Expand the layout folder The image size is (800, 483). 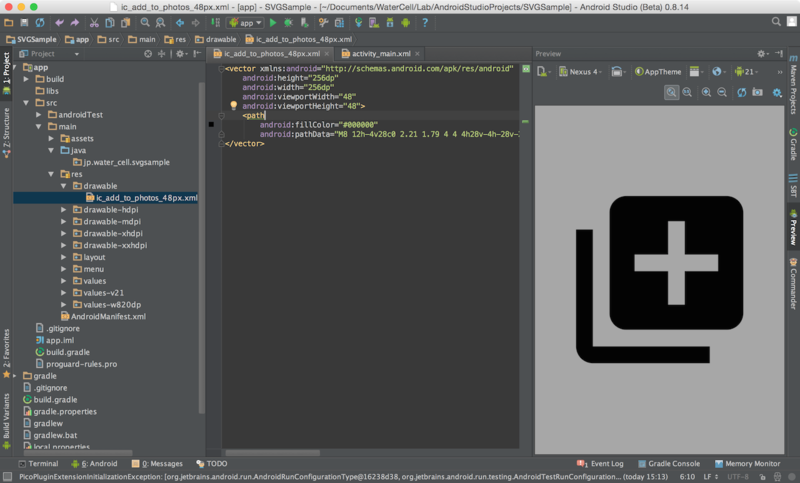[x=63, y=257]
